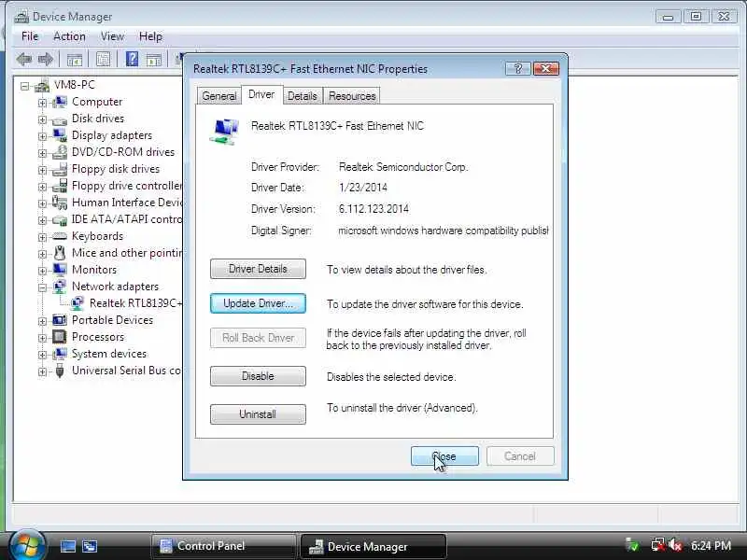Click the muted volume tray icon
Screen dimensions: 747x560
675,545
